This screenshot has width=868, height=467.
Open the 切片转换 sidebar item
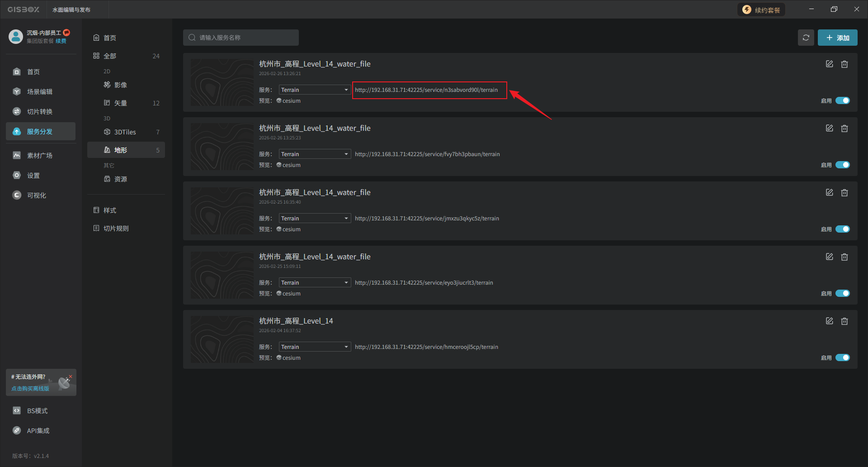click(x=40, y=112)
